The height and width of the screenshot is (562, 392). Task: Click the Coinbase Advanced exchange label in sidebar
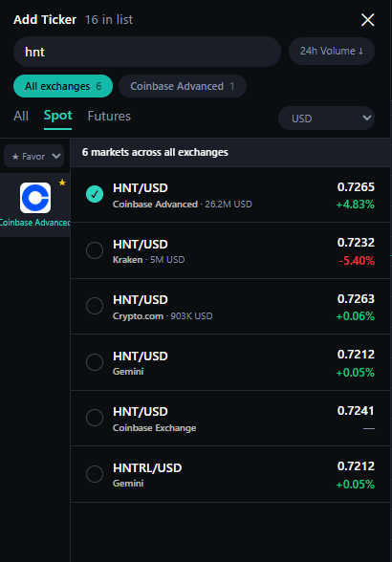(35, 223)
